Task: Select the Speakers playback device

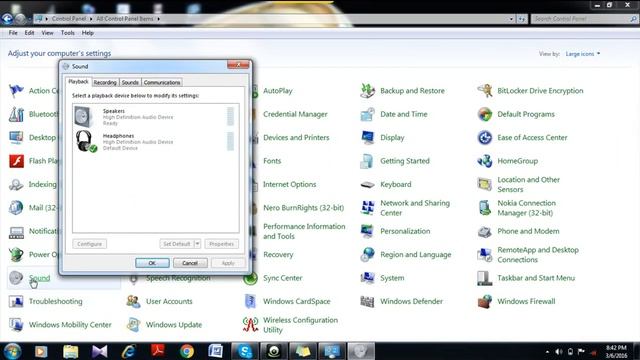Action: click(155, 117)
